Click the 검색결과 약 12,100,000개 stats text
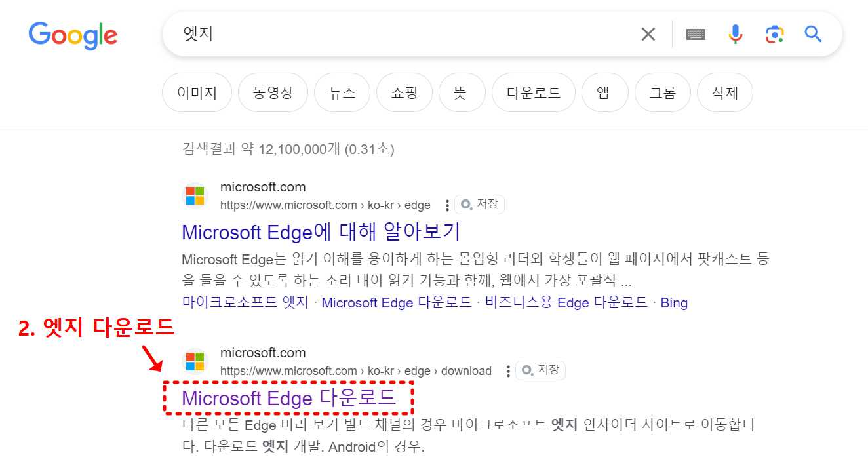The width and height of the screenshot is (868, 474). (x=288, y=149)
